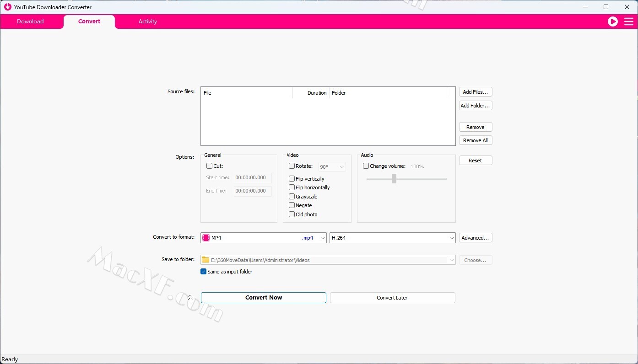Screen dimensions: 638x364
Task: Open the rotation angle 90° dropdown
Action: click(332, 167)
